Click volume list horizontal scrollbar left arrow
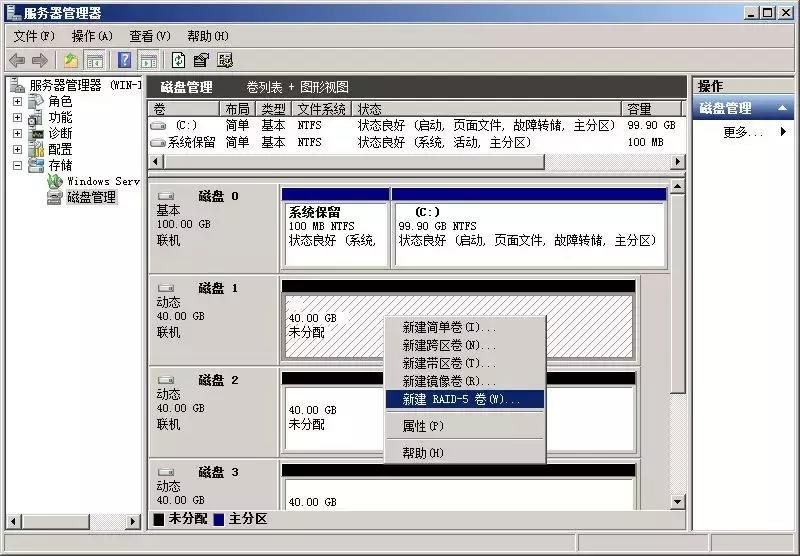 click(156, 162)
